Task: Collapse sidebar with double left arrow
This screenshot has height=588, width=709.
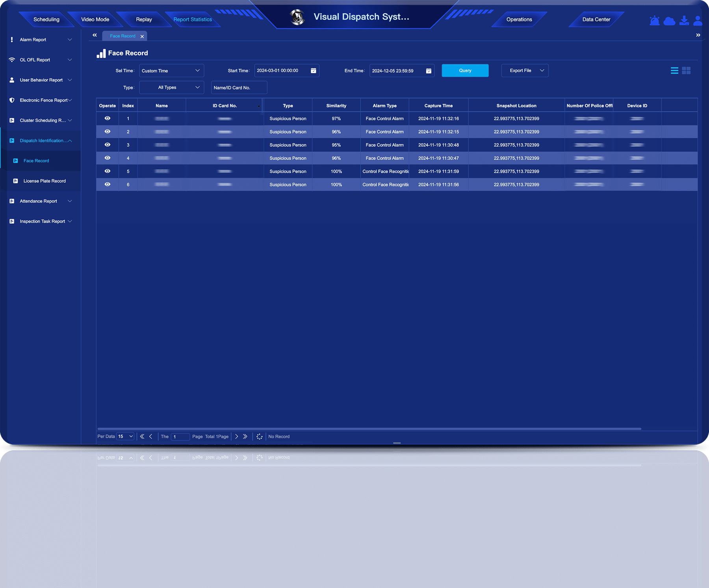Action: (x=95, y=35)
